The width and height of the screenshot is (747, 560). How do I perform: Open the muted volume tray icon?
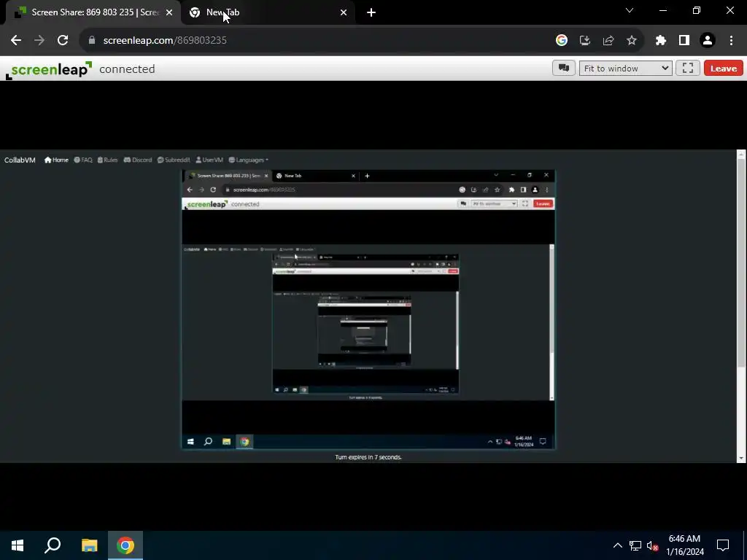pyautogui.click(x=652, y=545)
